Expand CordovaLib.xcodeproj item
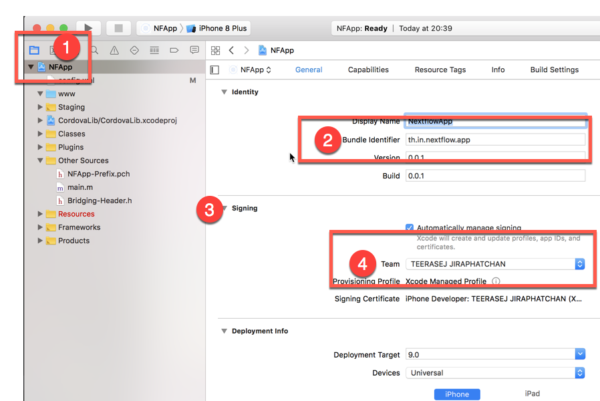The width and height of the screenshot is (600, 401). click(40, 121)
